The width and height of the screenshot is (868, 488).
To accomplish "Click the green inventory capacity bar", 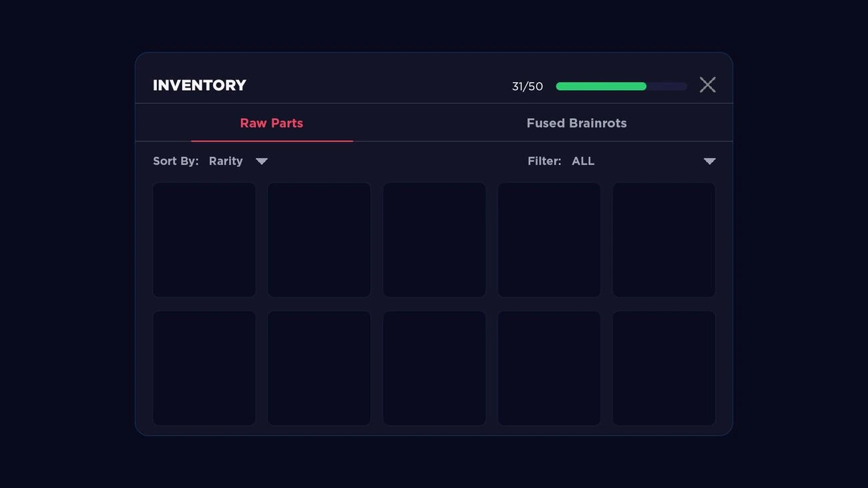I will (x=621, y=86).
